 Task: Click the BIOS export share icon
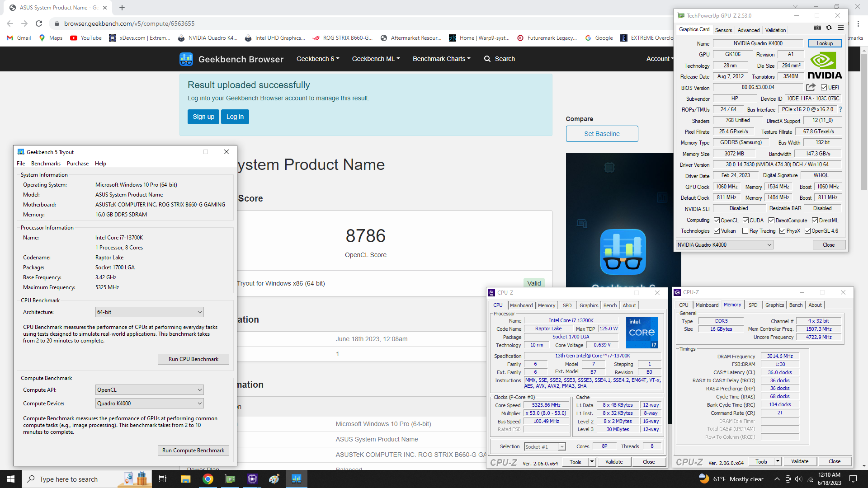[811, 87]
